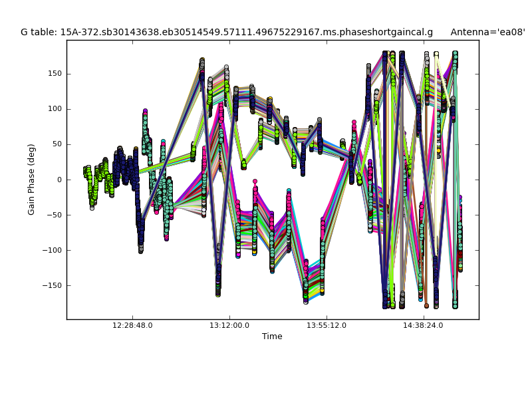The height and width of the screenshot is (399, 532).
Task: Click the 12:28:48.0 time tick label
Action: click(132, 326)
